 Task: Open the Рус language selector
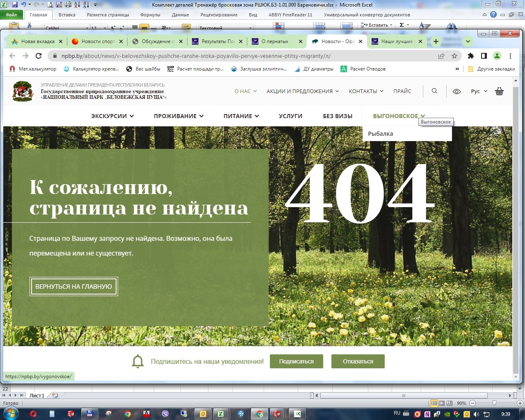479,91
